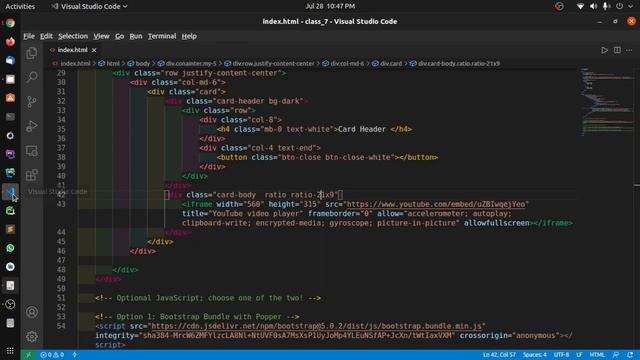Click Activities in the top bar
Viewport: 640px width, 360px height.
(20, 7)
